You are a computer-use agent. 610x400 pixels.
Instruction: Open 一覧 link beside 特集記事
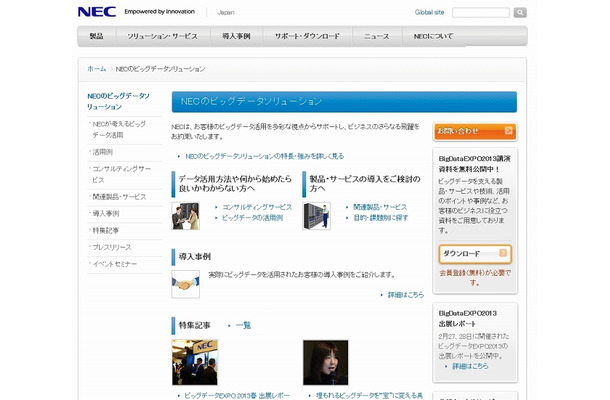coord(243,325)
